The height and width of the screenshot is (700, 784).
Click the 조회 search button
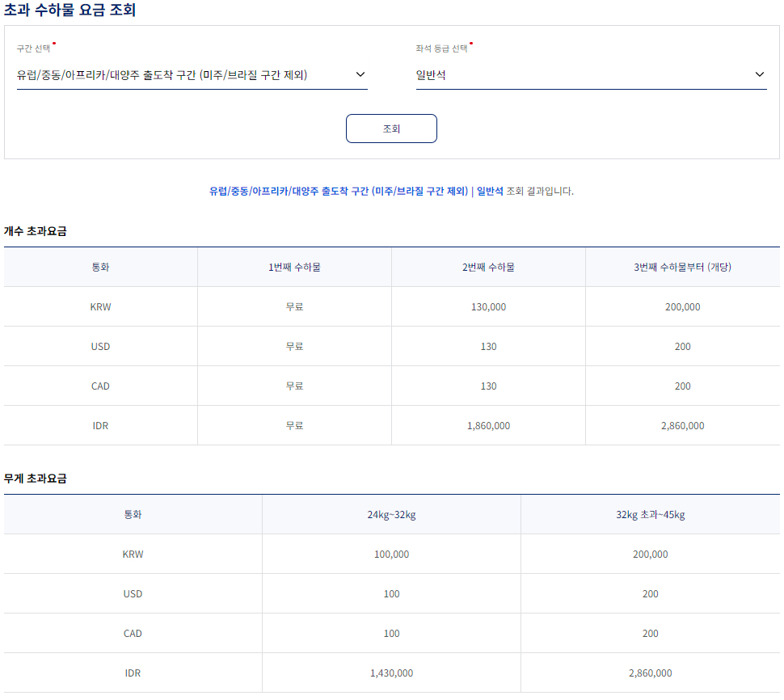coord(391,128)
